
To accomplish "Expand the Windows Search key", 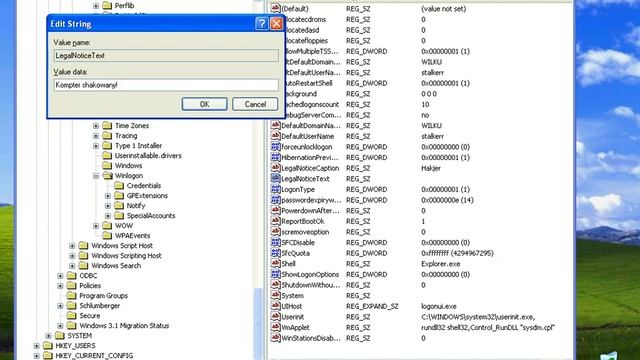I will (72, 266).
